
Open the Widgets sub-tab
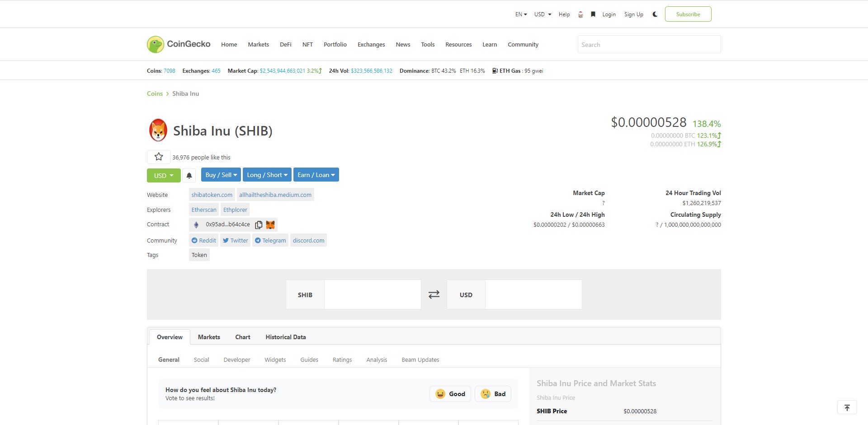pos(275,360)
